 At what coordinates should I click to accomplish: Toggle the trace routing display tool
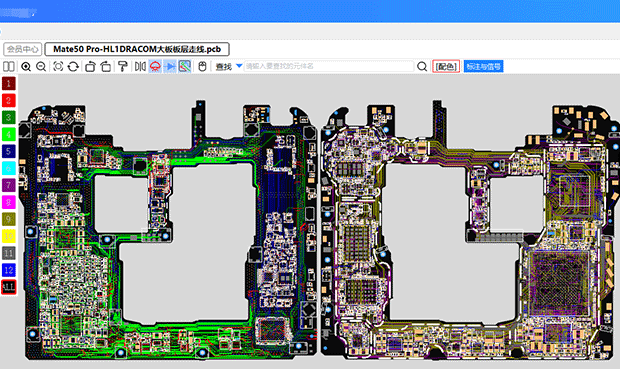point(185,66)
